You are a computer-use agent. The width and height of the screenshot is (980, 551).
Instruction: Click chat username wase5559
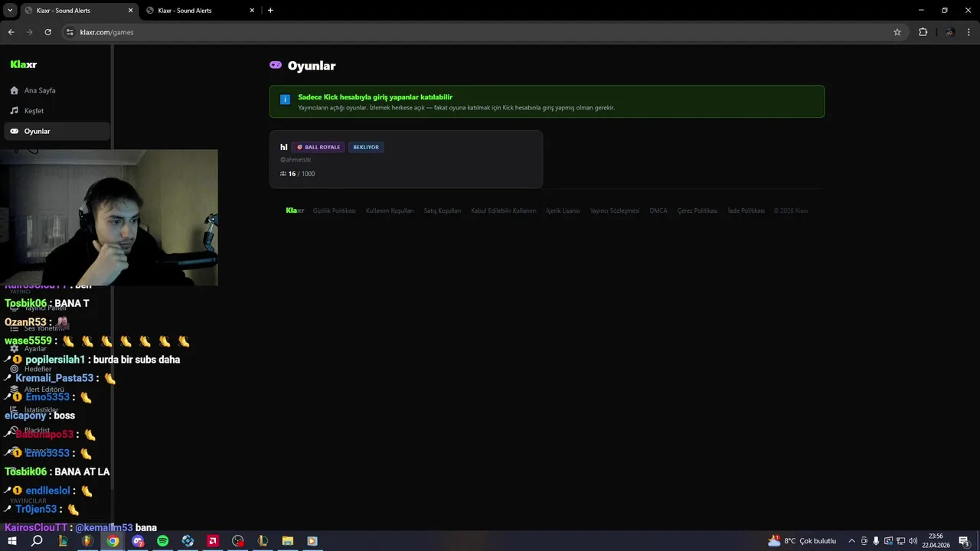[x=28, y=341]
